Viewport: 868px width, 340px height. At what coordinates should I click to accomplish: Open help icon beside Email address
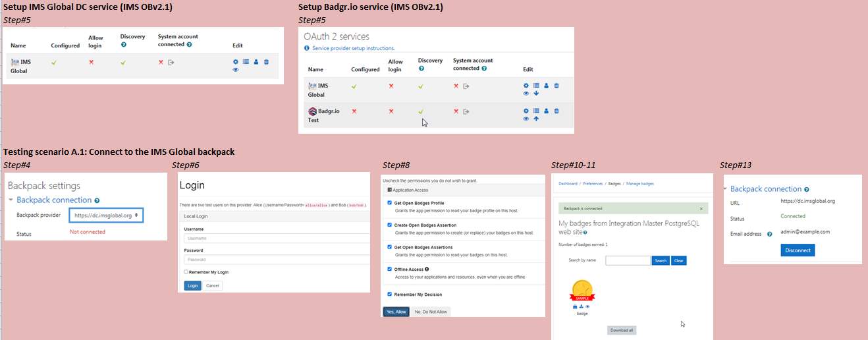pyautogui.click(x=770, y=233)
